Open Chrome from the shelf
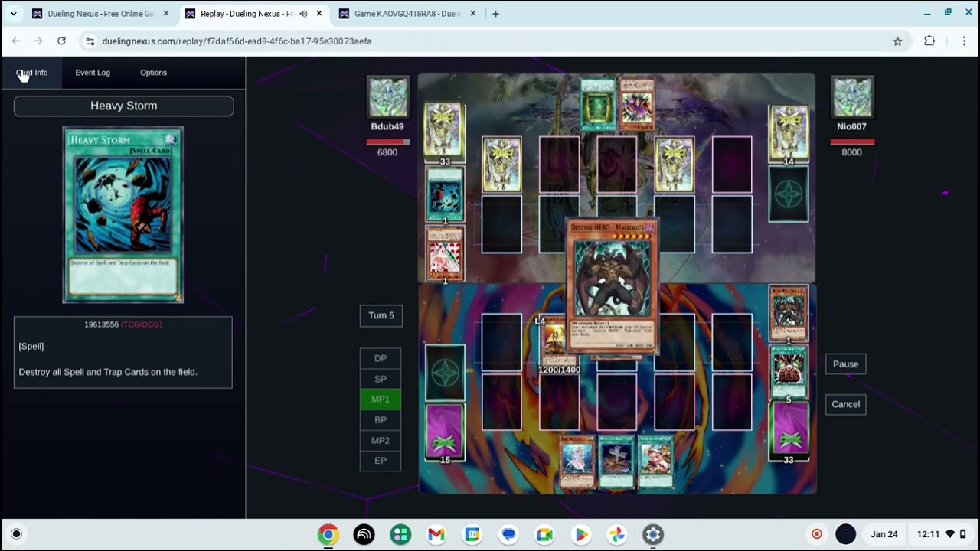The height and width of the screenshot is (551, 980). pos(328,534)
